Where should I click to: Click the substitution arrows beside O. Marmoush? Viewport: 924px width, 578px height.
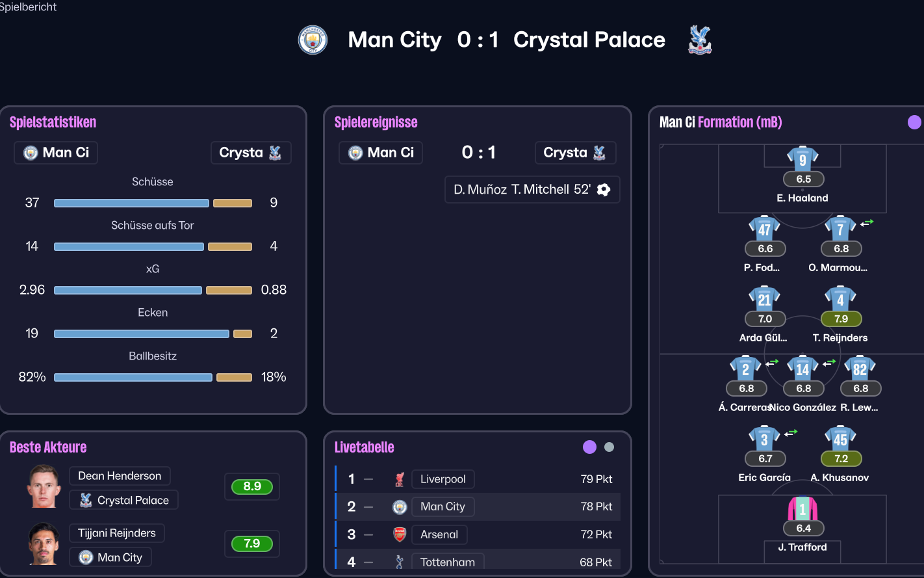tap(867, 223)
